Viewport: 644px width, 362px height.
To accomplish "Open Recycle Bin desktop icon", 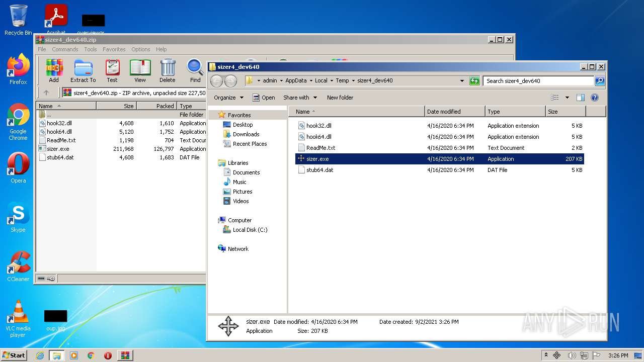I will click(18, 20).
